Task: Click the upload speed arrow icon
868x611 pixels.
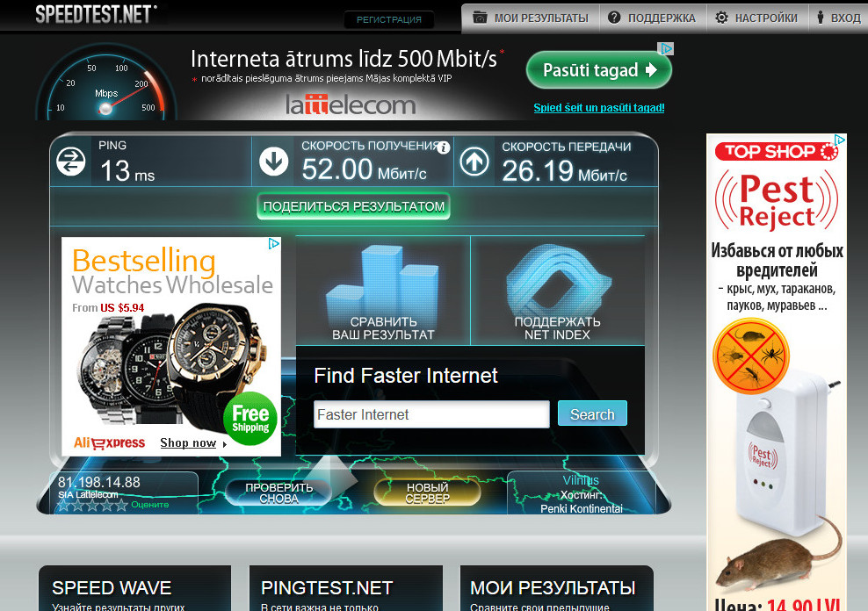Action: (474, 162)
